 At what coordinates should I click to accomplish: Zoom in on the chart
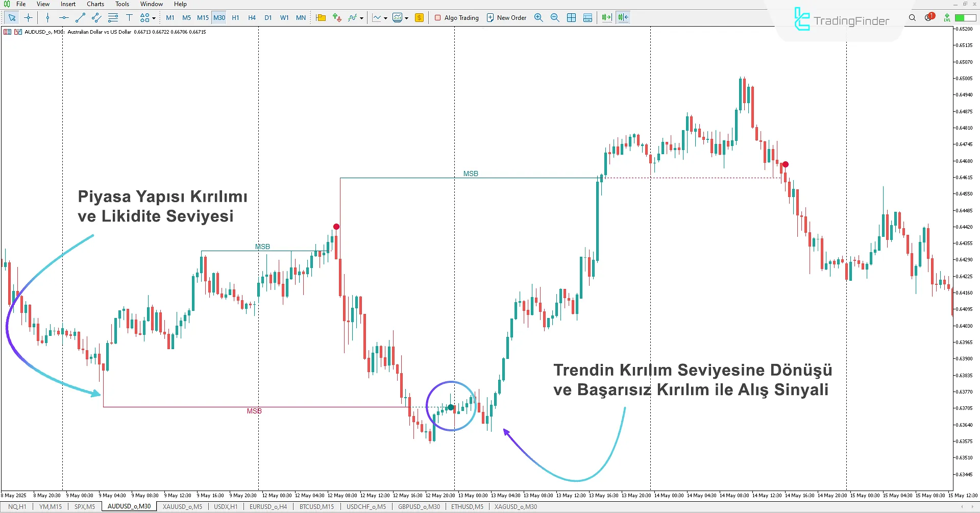(538, 17)
